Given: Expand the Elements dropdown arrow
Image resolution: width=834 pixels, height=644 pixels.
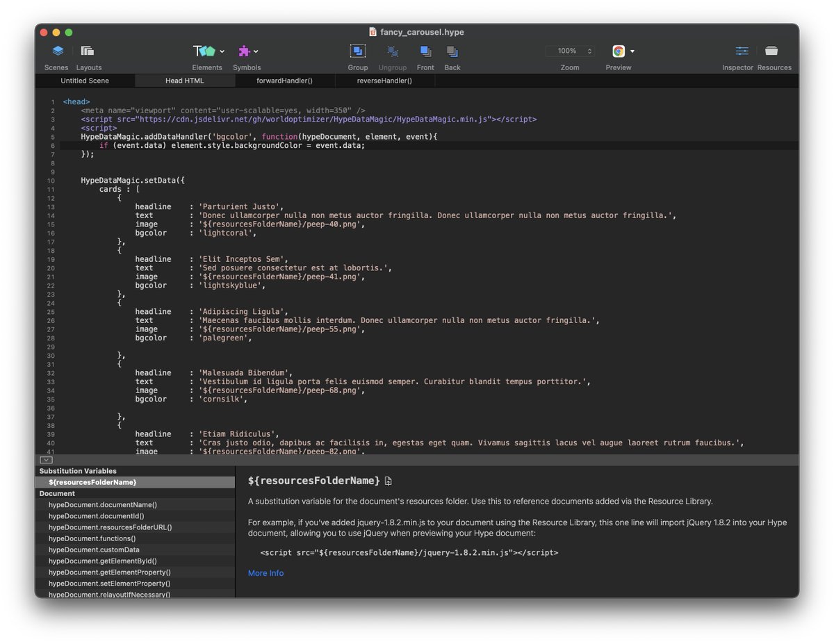Looking at the screenshot, I should point(222,51).
